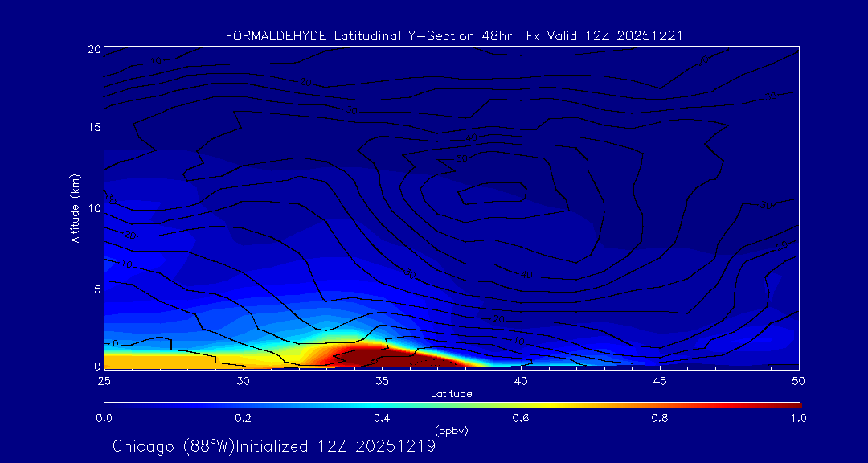Screen dimensions: 868x463
Task: Click the 0.4 label on the color scale
Action: pos(382,418)
